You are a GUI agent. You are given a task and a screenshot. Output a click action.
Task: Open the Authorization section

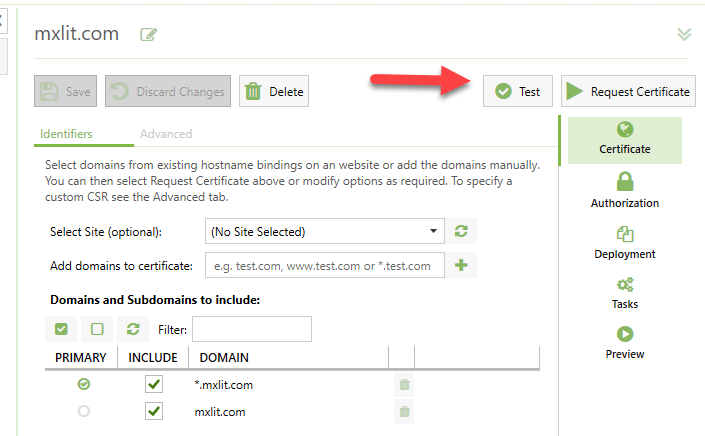625,190
